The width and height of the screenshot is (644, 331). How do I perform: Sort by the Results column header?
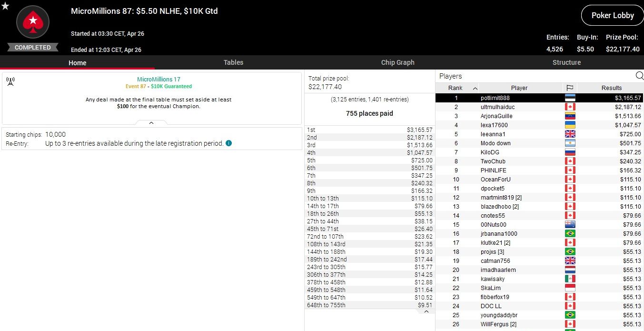coord(611,88)
